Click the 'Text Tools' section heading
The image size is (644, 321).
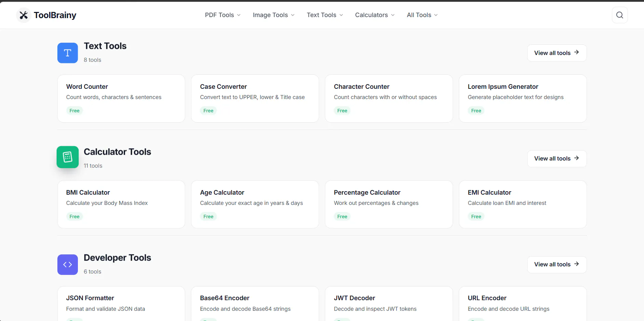pyautogui.click(x=105, y=46)
